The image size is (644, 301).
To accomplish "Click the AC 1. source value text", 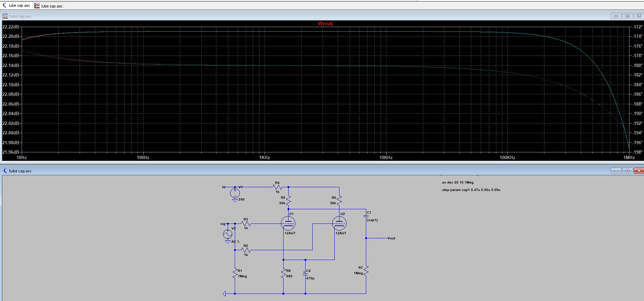I will click(235, 242).
